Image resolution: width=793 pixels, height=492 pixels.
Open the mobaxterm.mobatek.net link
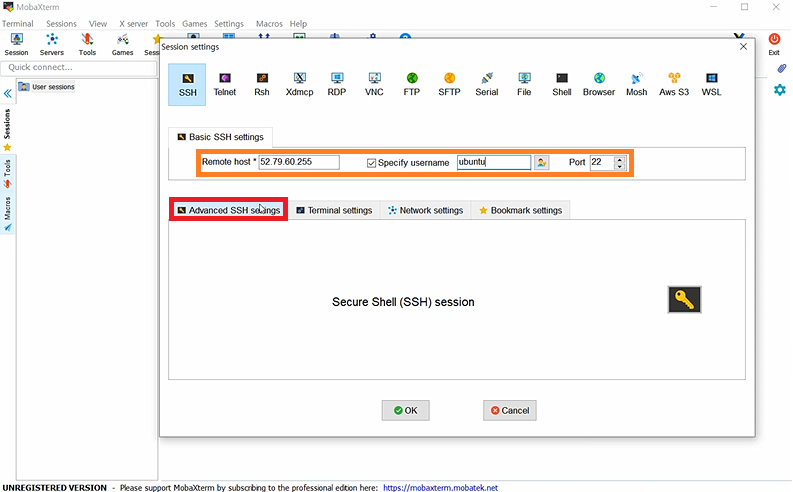440,487
